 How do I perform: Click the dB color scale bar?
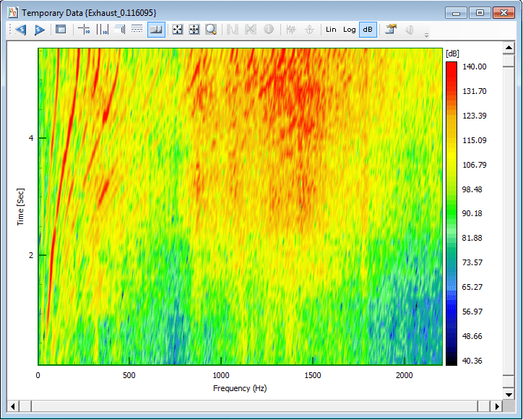(x=451, y=213)
